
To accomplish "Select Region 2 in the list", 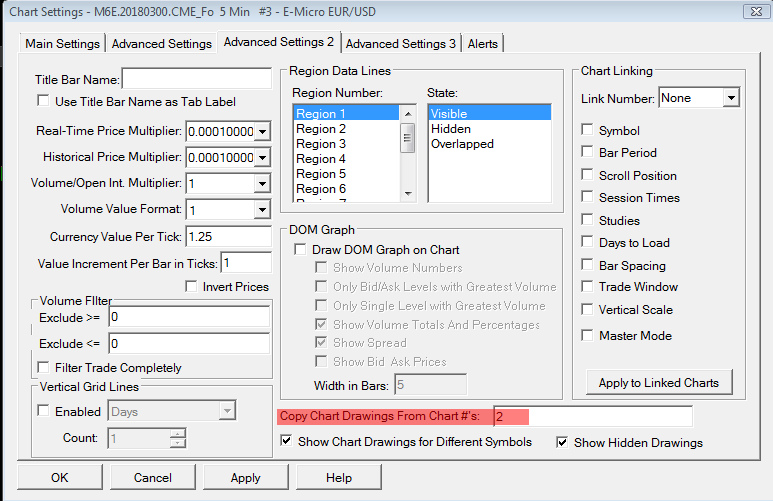I will (346, 129).
